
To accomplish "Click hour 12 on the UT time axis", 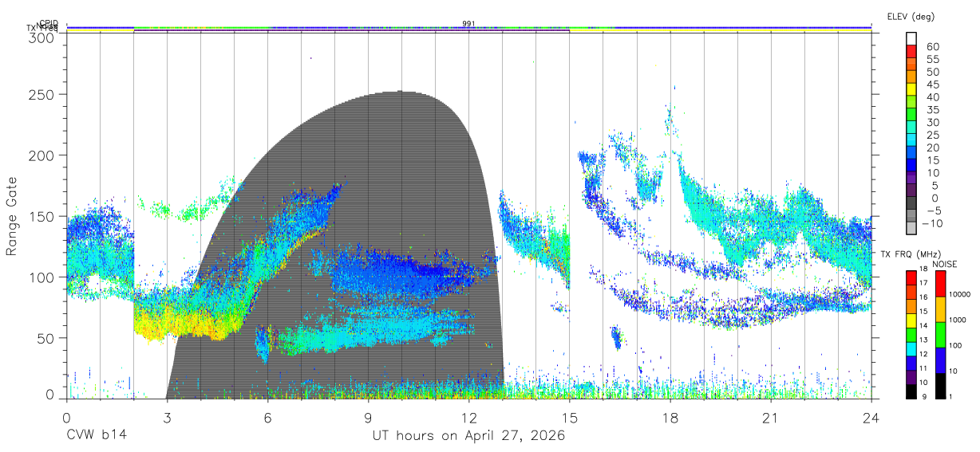I will click(x=468, y=417).
